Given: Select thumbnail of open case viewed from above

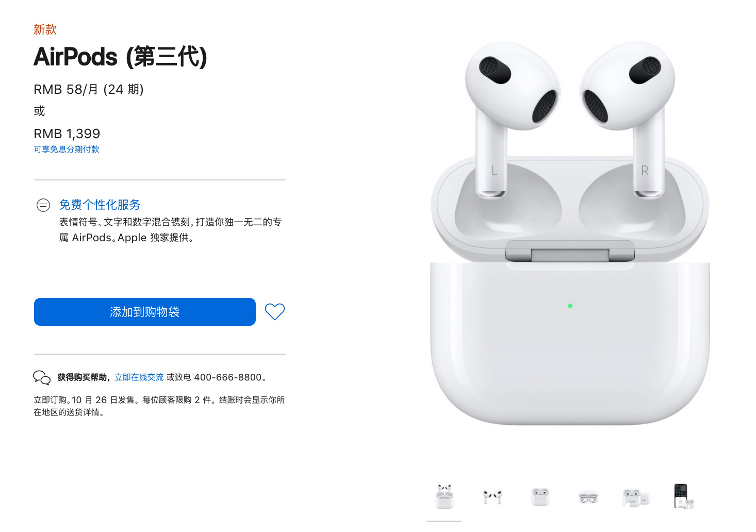Looking at the screenshot, I should (588, 497).
